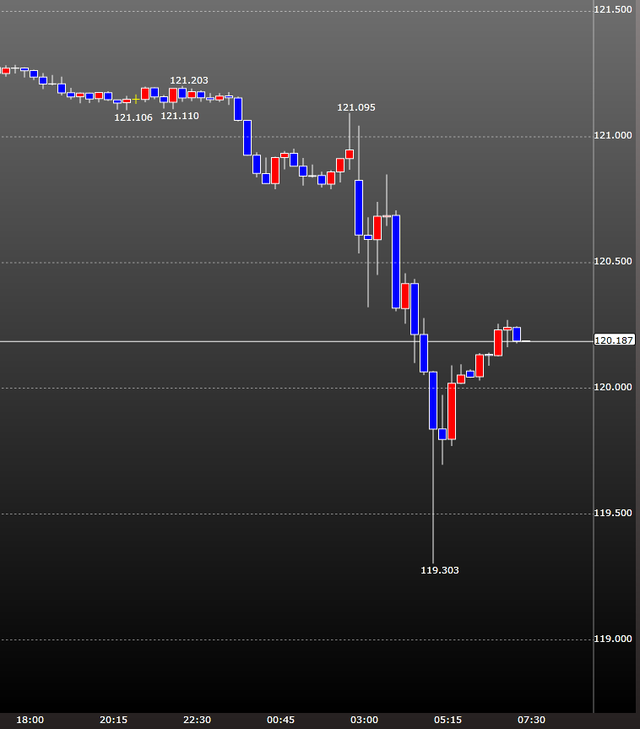Click the 121.000 price axis label
The width and height of the screenshot is (640, 729).
click(x=613, y=135)
